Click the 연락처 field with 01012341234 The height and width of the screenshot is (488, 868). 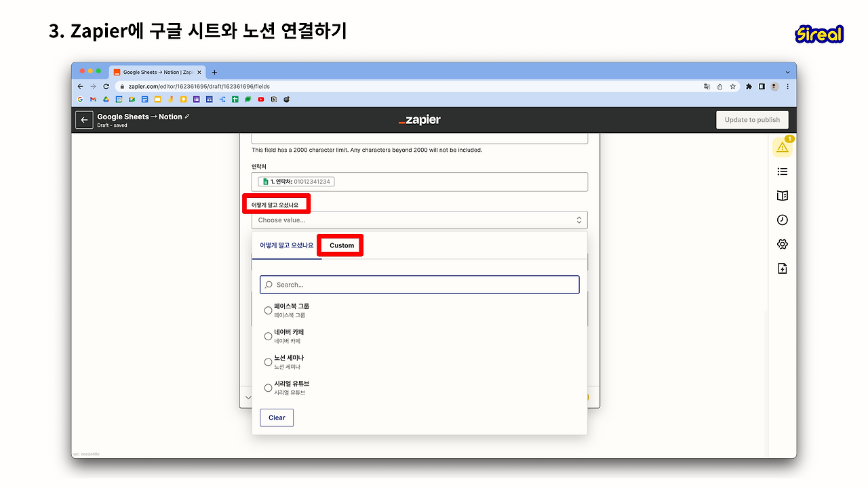420,182
